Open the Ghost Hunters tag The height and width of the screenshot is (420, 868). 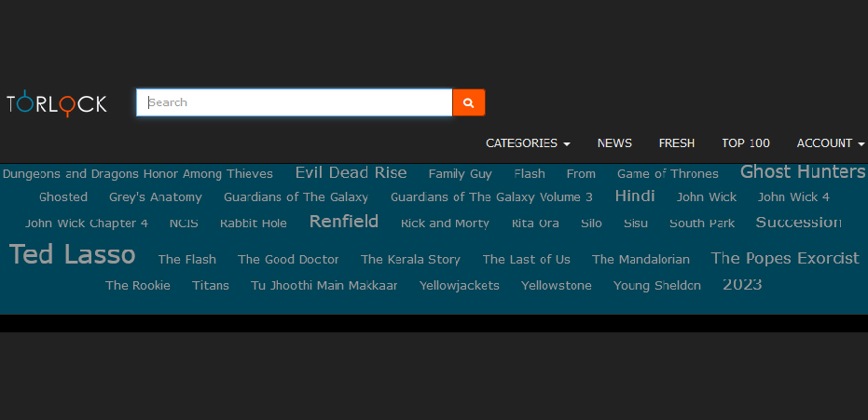[x=803, y=172]
